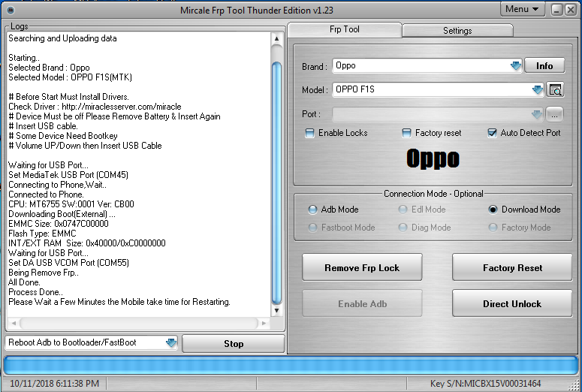The width and height of the screenshot is (582, 392).
Task: Toggle the Enable Locks checkbox
Action: 309,133
